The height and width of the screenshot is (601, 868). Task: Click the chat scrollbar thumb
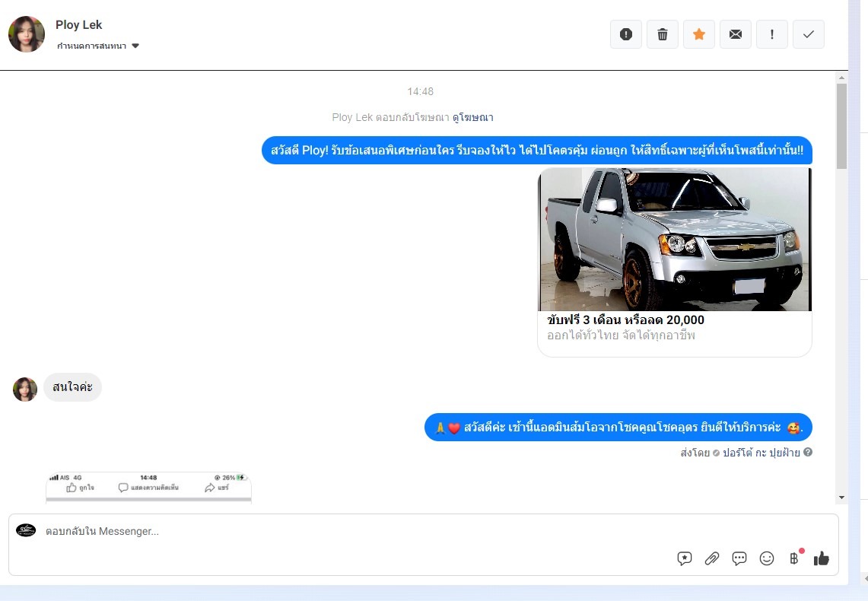pos(841,126)
